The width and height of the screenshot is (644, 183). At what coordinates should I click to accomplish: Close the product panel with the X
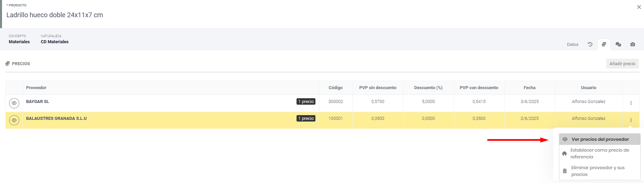click(639, 7)
